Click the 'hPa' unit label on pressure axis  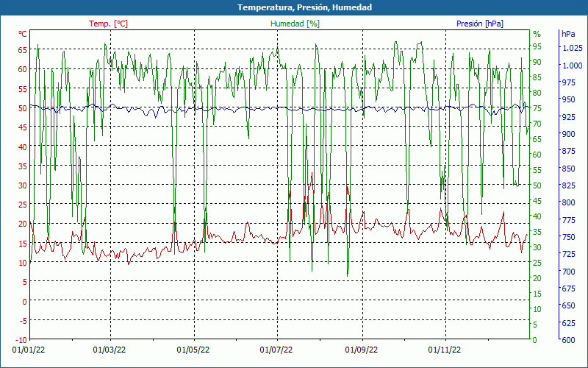[x=568, y=34]
